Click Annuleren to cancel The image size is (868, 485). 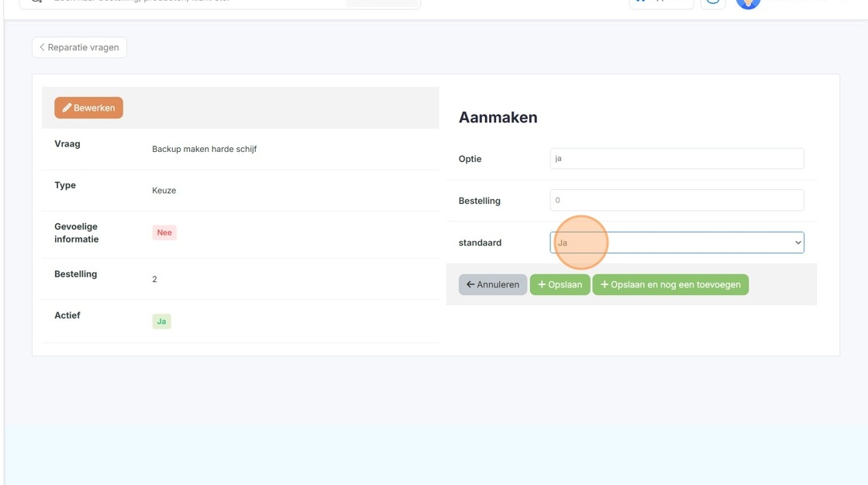pyautogui.click(x=493, y=284)
